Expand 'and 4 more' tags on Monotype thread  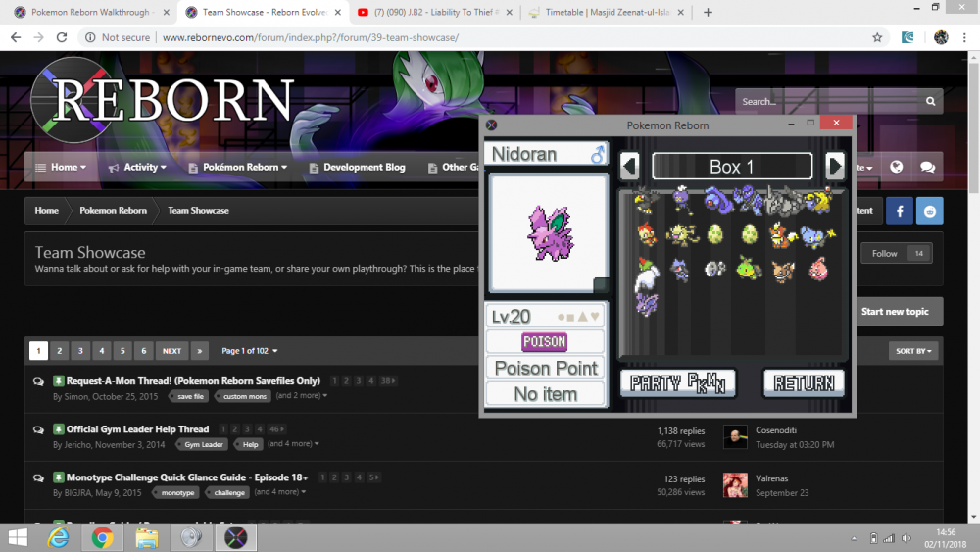(280, 492)
